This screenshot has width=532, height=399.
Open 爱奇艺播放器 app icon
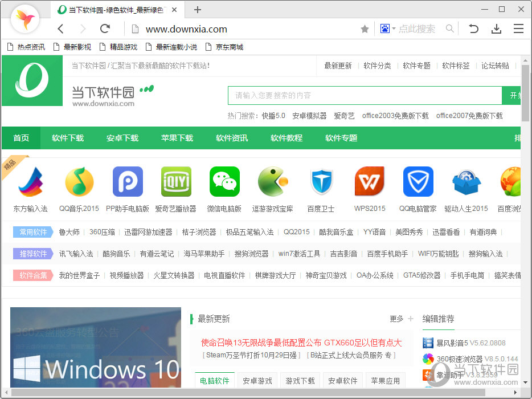[176, 182]
